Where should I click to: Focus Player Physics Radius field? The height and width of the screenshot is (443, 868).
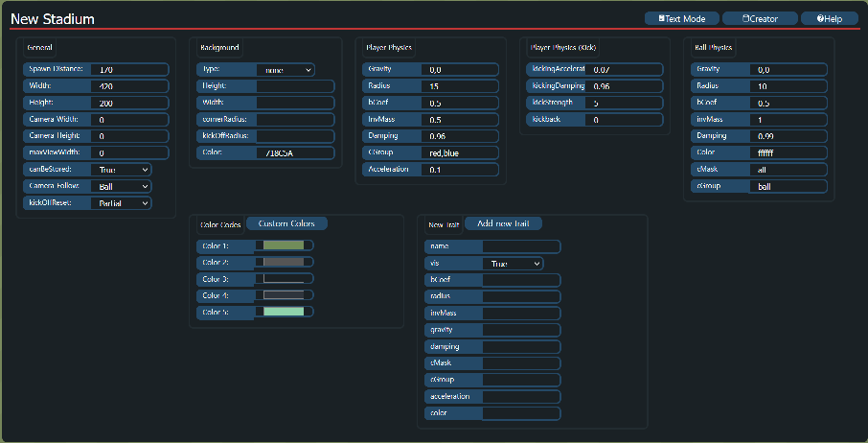460,86
